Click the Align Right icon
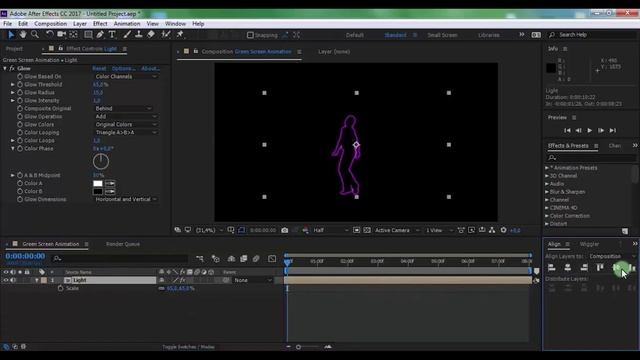 [584, 267]
